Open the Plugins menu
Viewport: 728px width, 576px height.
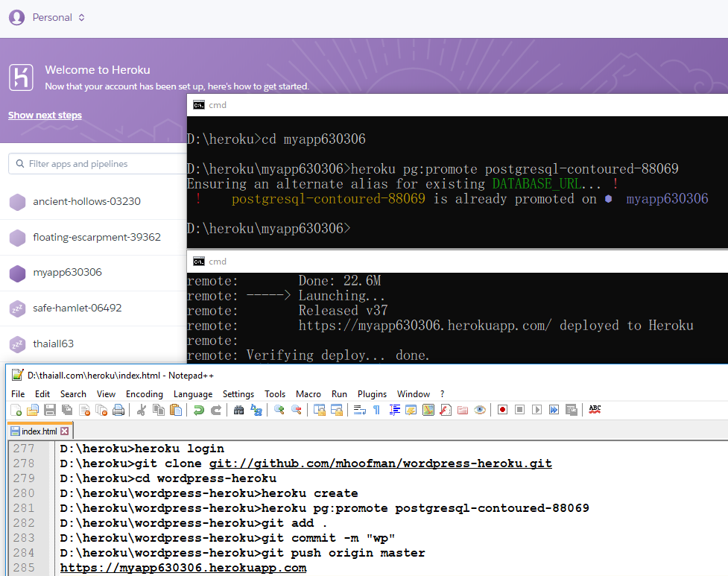coord(372,393)
